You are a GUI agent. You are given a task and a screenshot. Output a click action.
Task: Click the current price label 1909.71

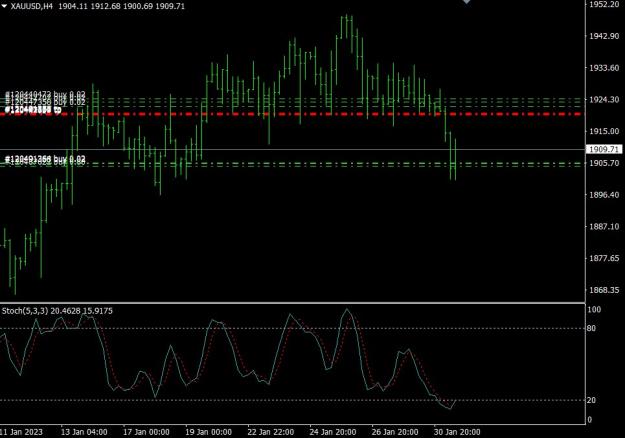tap(604, 149)
